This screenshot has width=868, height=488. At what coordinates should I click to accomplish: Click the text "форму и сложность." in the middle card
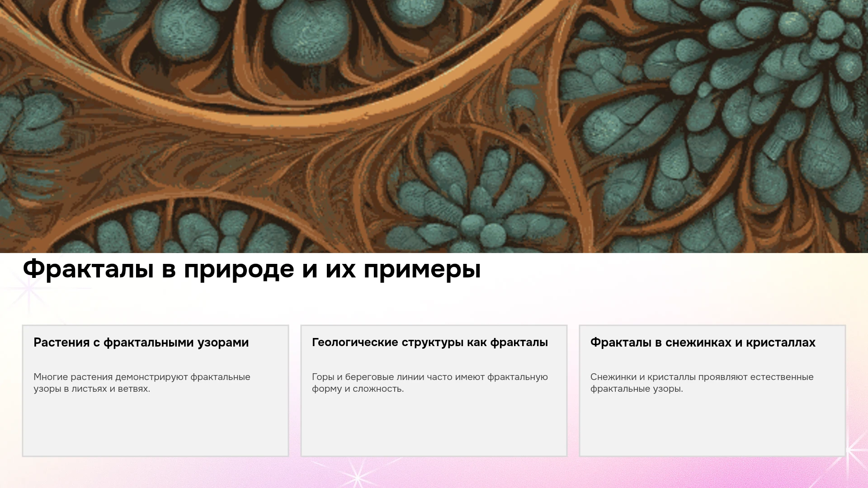point(358,389)
